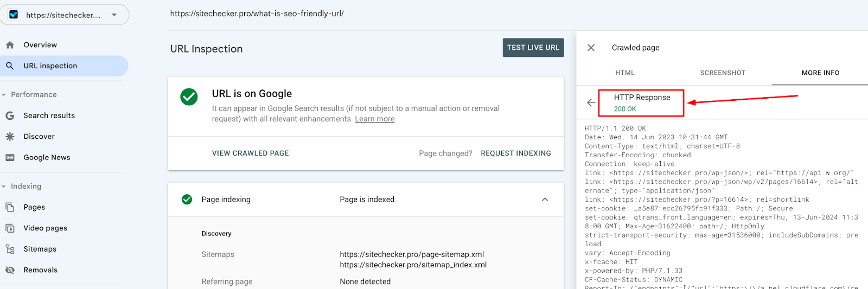Click VIEW CRAWLED PAGE
The image size is (868, 289).
[x=251, y=153]
